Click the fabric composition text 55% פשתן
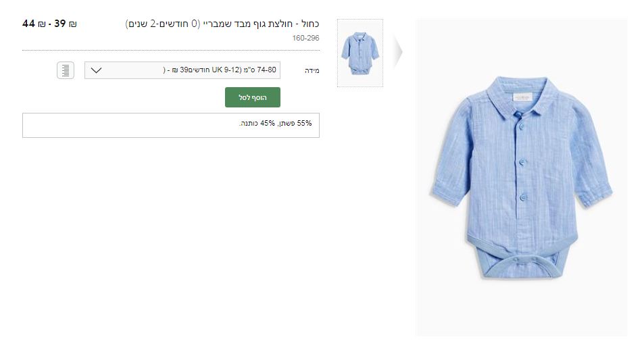Screen dimensions: 644x354 [x=294, y=123]
